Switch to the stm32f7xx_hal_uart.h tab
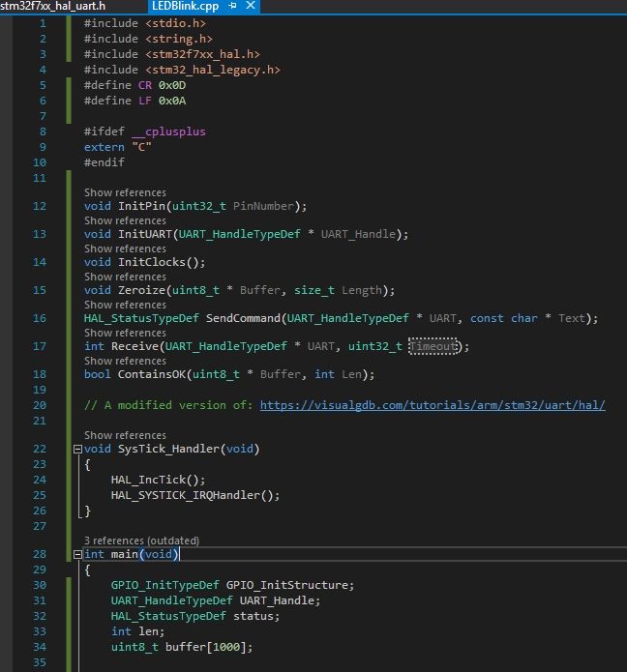Screen dimensions: 627x672 click(53, 6)
